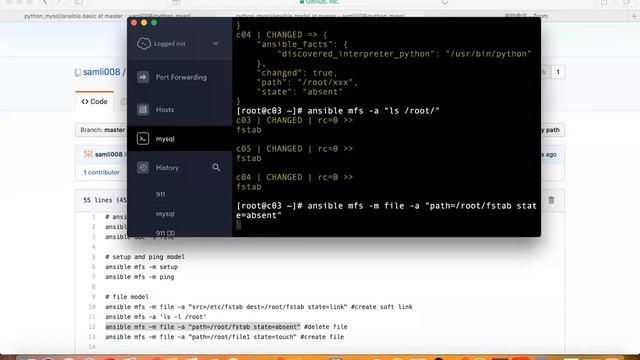Viewport: 640px width, 360px height.
Task: Delete file using GitHub trash icon
Action: tap(551, 200)
